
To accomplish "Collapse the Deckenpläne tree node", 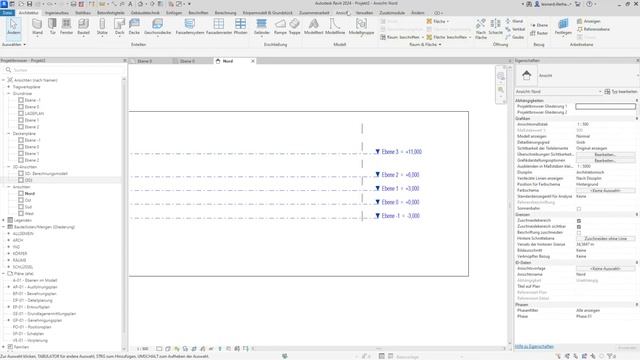I will point(9,133).
